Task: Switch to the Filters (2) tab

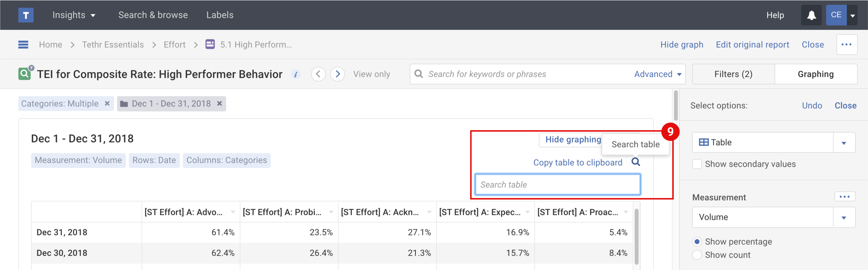Action: [733, 74]
